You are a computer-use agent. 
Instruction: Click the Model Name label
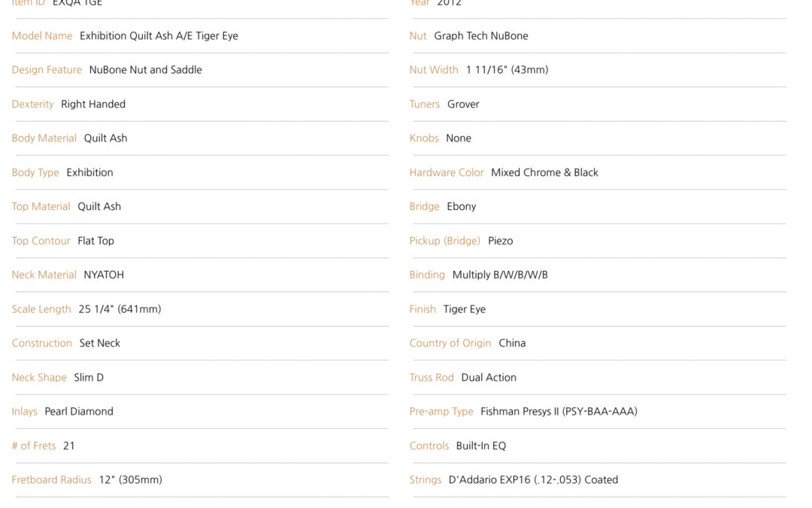pos(42,36)
